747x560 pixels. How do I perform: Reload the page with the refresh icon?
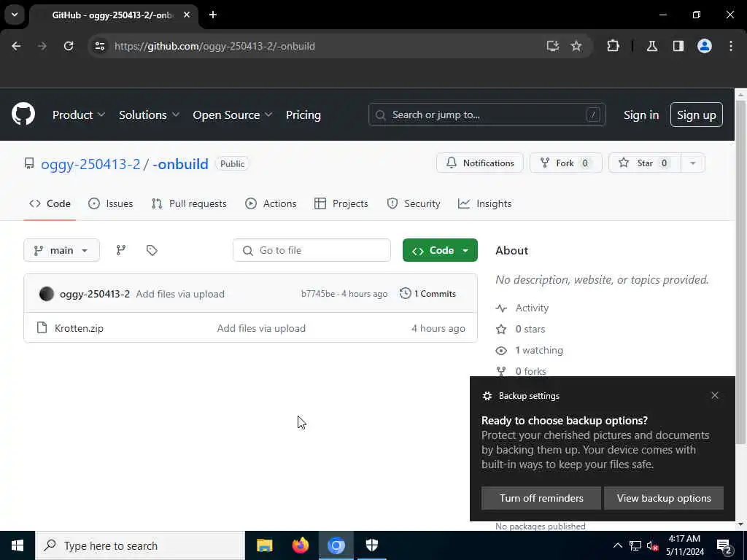click(69, 46)
